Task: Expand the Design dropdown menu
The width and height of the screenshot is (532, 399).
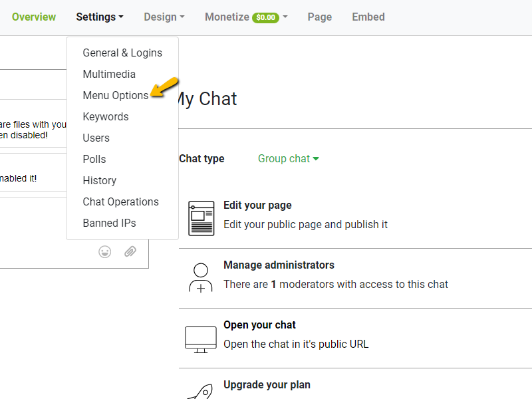Action: coord(164,17)
